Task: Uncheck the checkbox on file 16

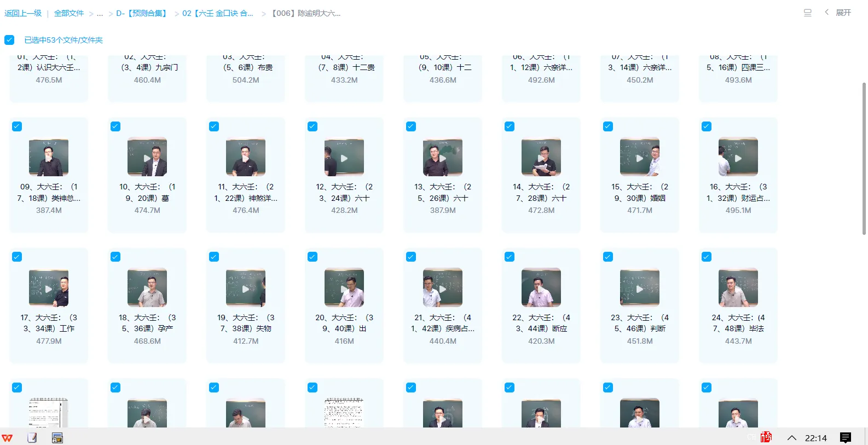Action: (x=707, y=126)
